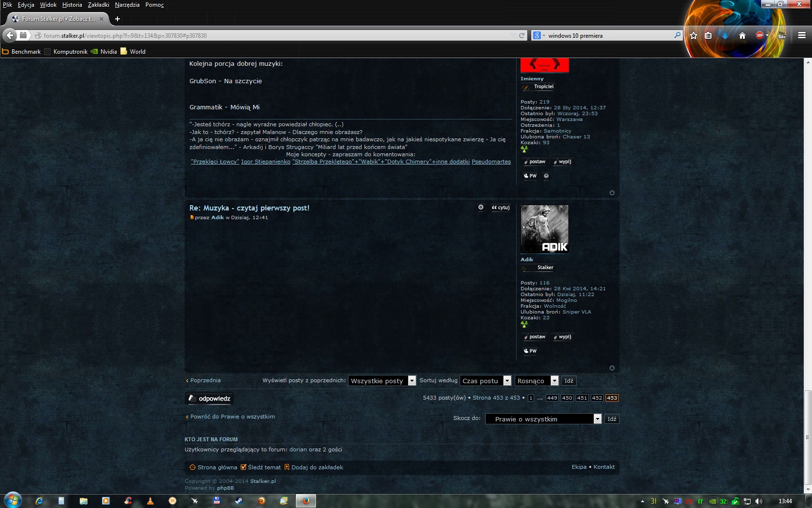
Task: Go to page 452 in pagination
Action: [x=597, y=398]
